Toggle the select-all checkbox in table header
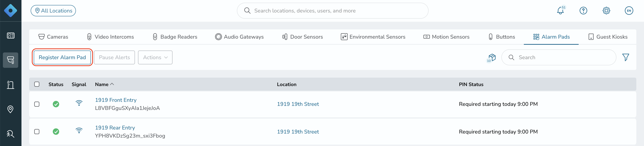 37,84
